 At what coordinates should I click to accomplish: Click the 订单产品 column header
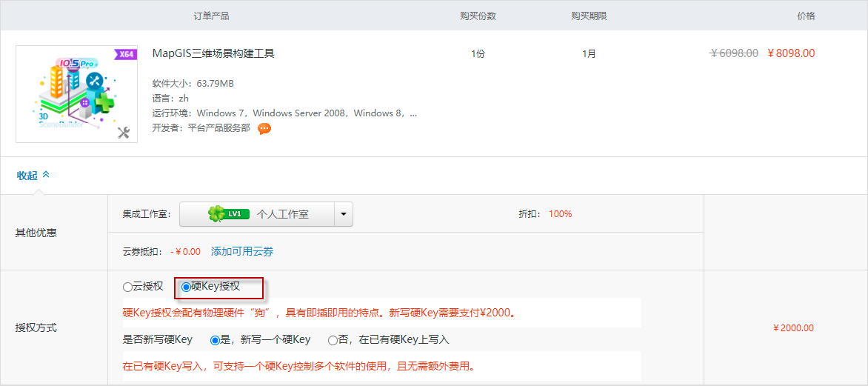coord(212,16)
